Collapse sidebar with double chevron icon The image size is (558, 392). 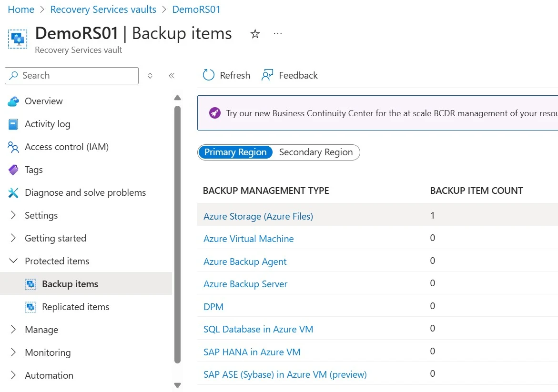point(172,75)
